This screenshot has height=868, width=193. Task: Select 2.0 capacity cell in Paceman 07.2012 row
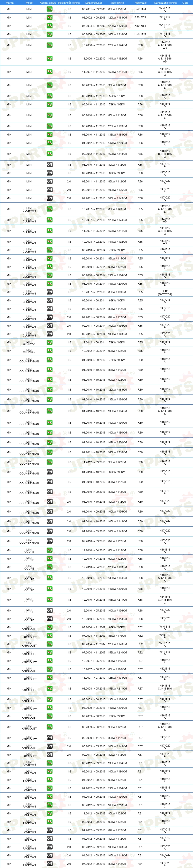pyautogui.click(x=69, y=864)
